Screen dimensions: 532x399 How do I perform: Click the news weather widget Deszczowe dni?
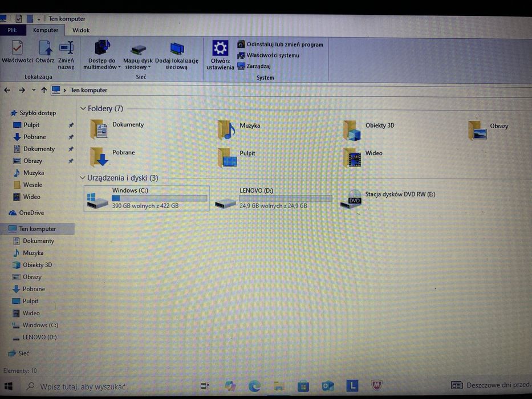(x=490, y=385)
